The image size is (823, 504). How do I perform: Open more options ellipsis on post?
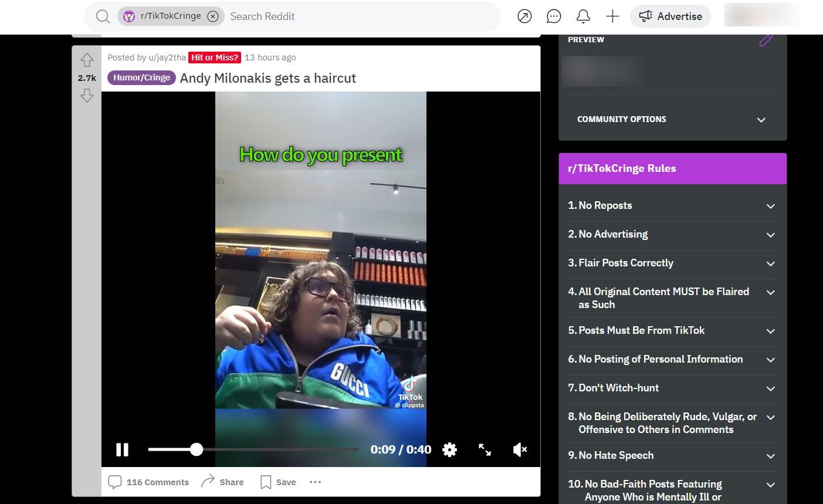point(315,482)
